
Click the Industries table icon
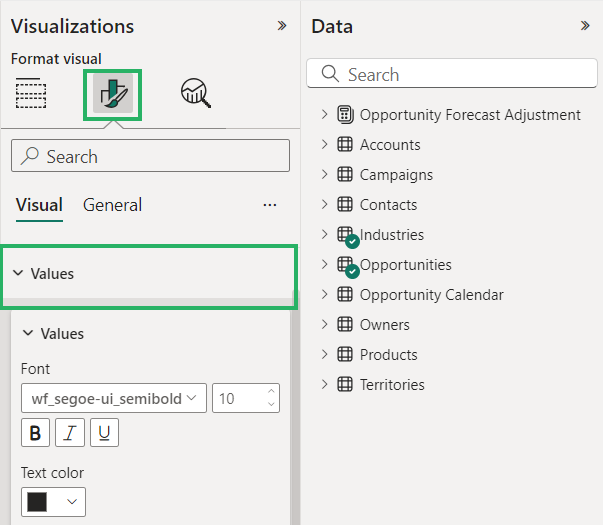coord(345,235)
